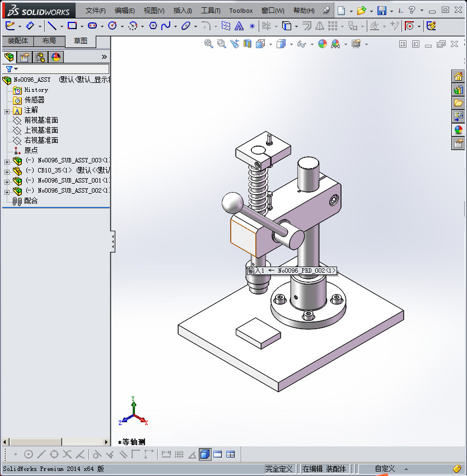Toggle the tangent snap icon
The width and height of the screenshot is (467, 476).
[97, 455]
